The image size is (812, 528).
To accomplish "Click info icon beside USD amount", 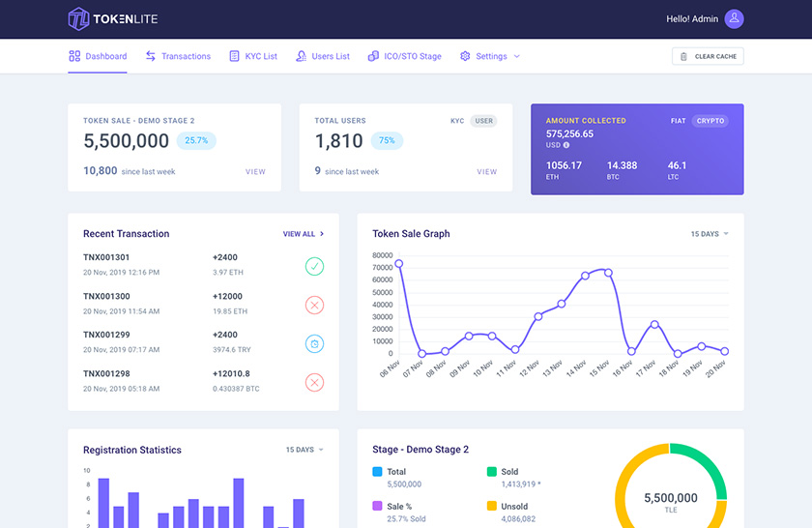I will (x=566, y=145).
